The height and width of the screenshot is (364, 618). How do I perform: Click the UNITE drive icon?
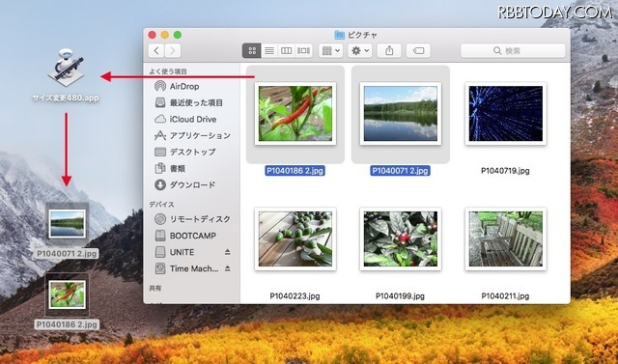160,252
